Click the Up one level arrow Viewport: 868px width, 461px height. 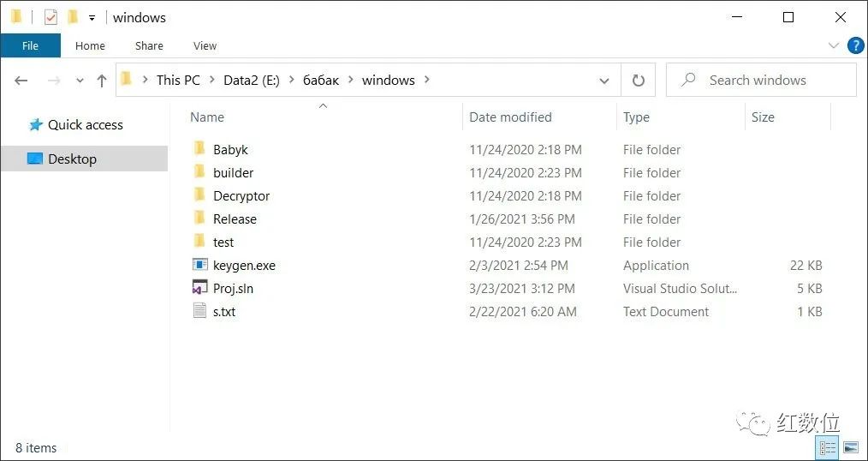(101, 81)
